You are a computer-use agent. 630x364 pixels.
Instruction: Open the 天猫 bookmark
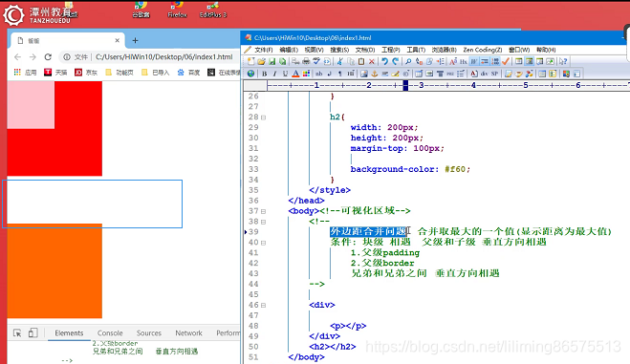pyautogui.click(x=55, y=73)
